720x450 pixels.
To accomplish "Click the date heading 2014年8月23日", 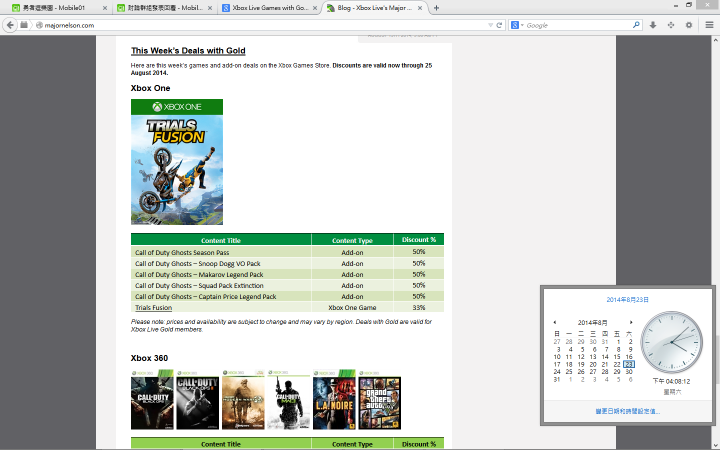I will pos(627,300).
